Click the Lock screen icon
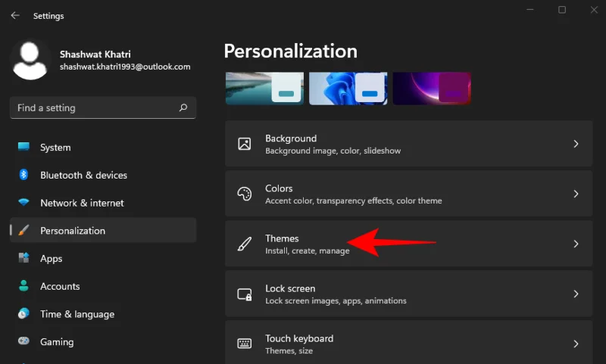The height and width of the screenshot is (364, 606). click(244, 294)
